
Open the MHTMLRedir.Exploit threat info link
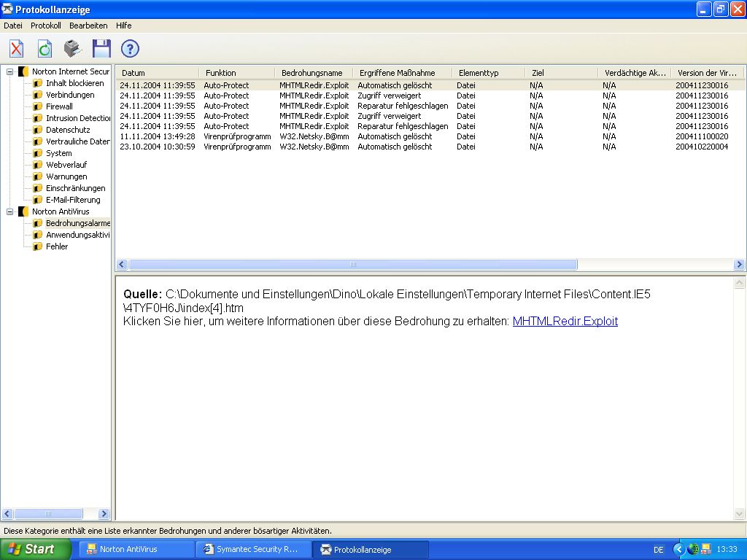tap(565, 321)
